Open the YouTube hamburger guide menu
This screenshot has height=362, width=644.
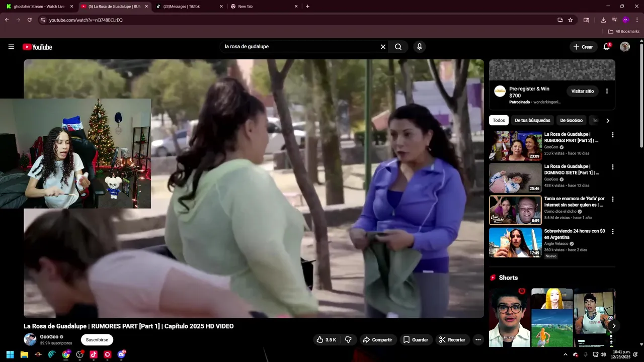coord(11,47)
